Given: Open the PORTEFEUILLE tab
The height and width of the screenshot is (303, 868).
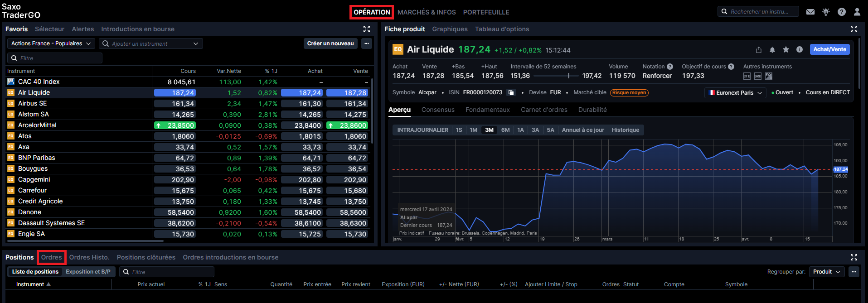Looking at the screenshot, I should click(486, 12).
